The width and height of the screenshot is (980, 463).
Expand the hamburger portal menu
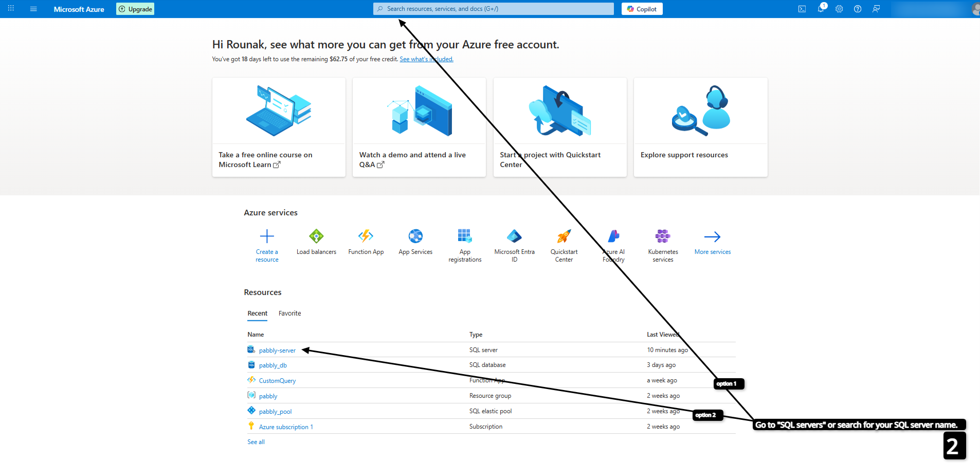[33, 9]
